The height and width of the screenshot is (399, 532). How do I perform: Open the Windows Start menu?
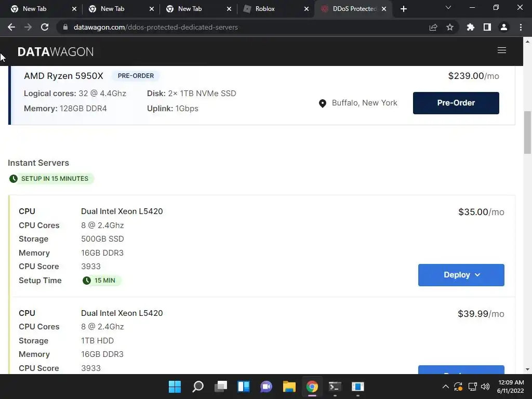coord(175,387)
